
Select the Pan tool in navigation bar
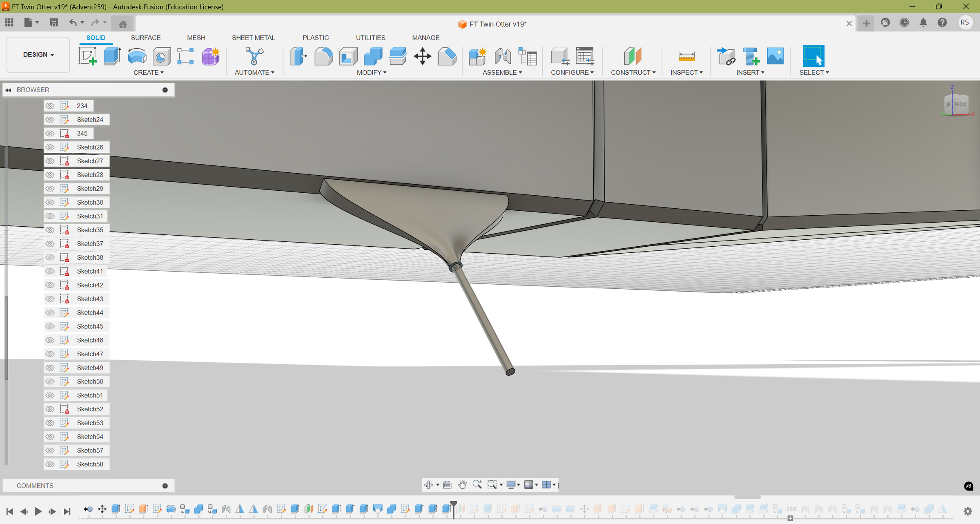pos(462,485)
